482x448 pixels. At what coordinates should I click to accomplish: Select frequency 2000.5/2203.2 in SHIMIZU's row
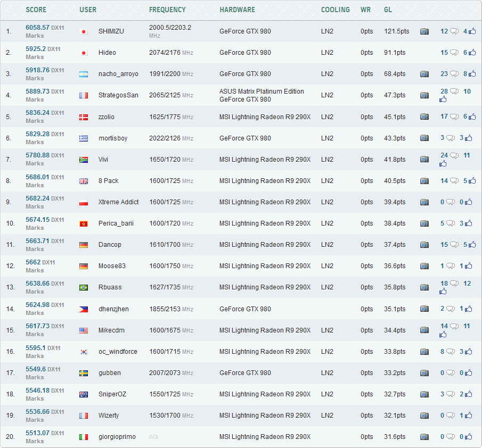click(170, 28)
